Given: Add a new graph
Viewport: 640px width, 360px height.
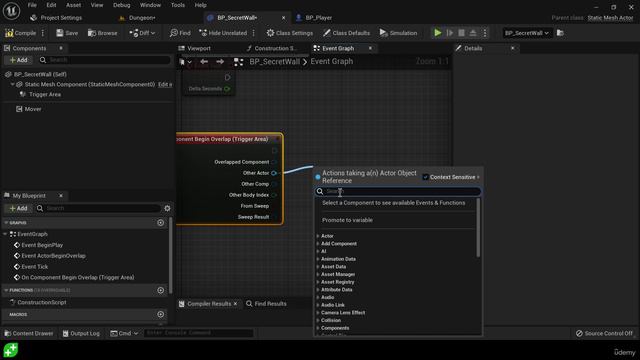Looking at the screenshot, I should click(160, 223).
